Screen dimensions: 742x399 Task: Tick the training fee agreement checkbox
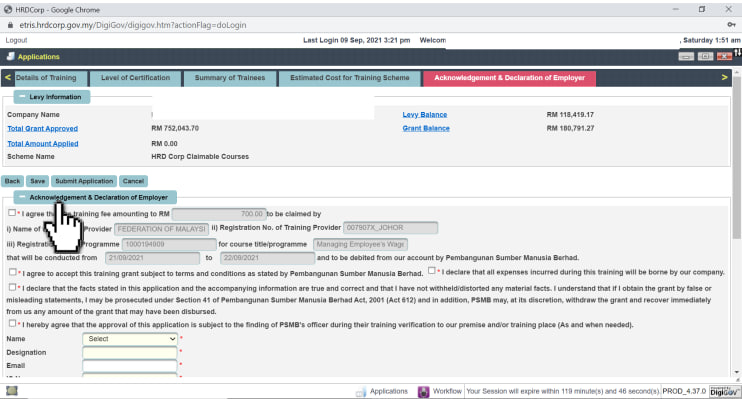coord(12,213)
